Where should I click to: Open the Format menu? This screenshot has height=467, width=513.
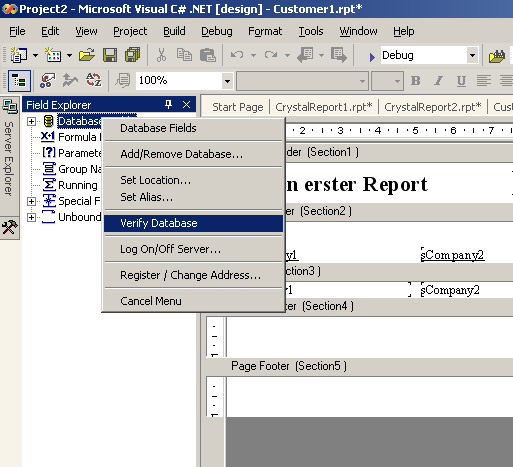tap(265, 31)
